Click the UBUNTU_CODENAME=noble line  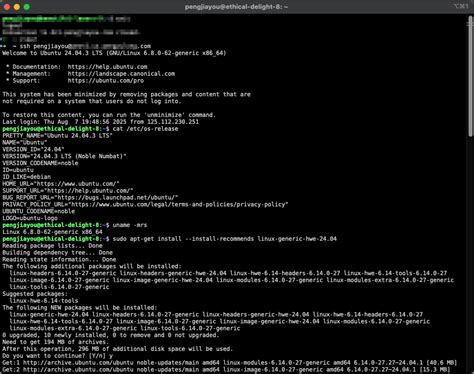point(38,211)
